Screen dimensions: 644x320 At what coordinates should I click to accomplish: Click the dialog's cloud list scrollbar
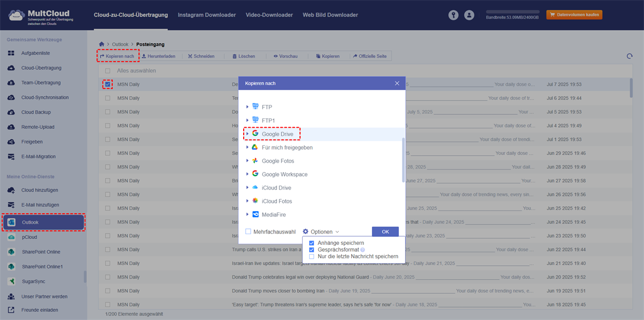coord(403,159)
